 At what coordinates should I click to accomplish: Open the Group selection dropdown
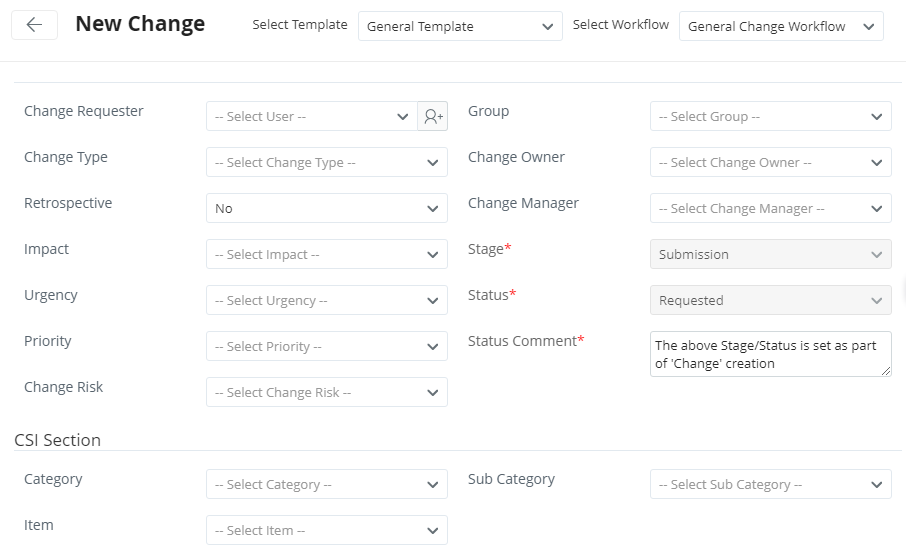point(770,117)
